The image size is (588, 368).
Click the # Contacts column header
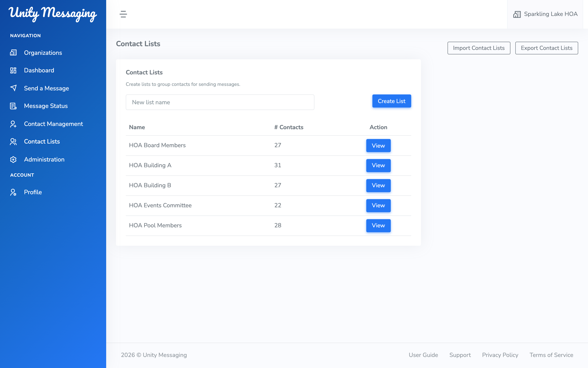click(289, 127)
